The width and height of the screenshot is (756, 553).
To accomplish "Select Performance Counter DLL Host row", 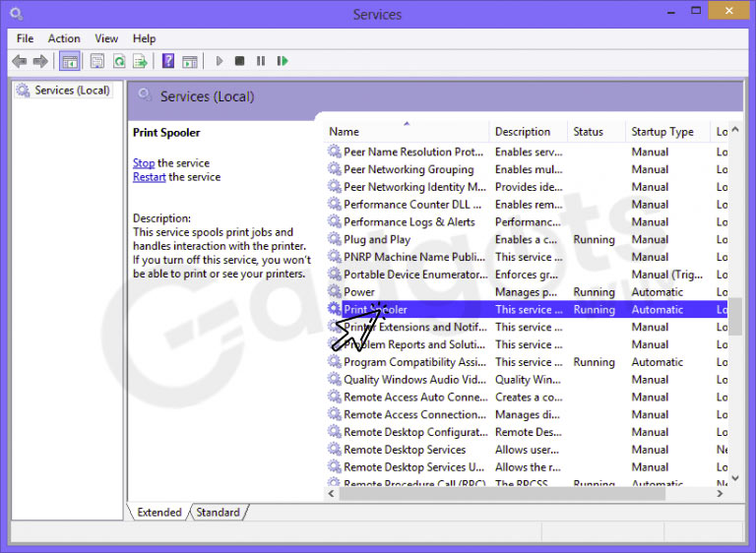I will (x=526, y=204).
